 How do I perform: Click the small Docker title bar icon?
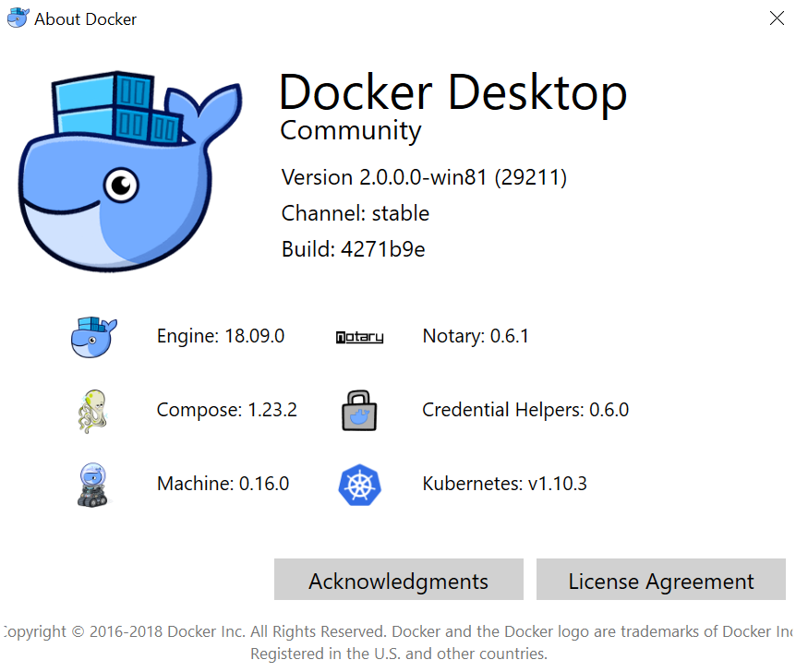[18, 18]
